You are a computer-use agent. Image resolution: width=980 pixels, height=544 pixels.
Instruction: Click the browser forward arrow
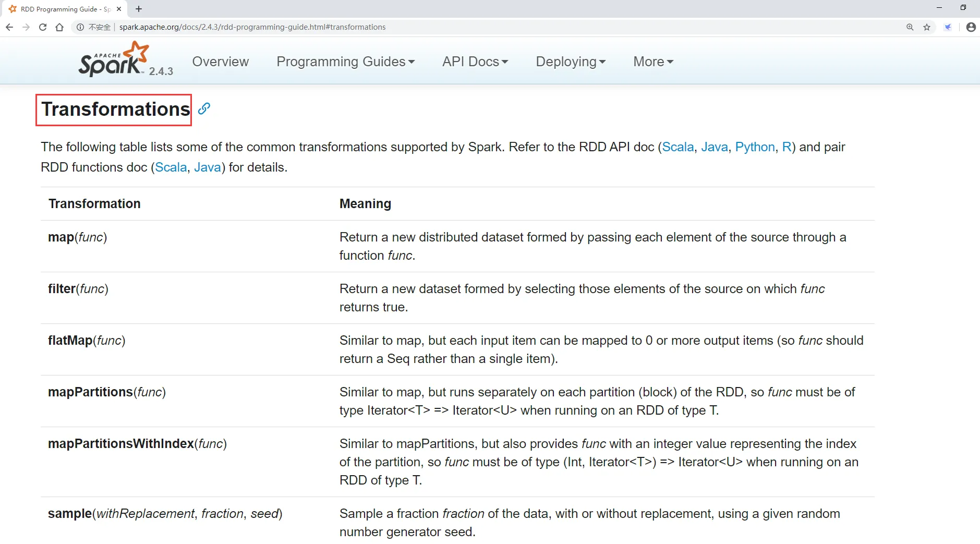pos(26,27)
